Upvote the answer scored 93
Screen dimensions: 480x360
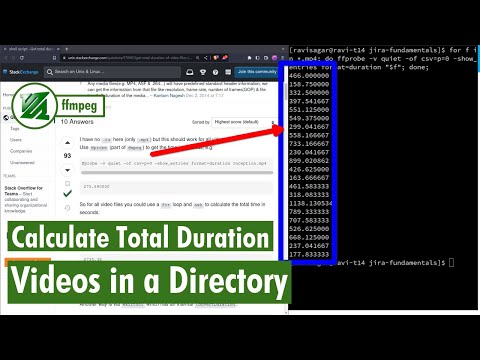67,143
